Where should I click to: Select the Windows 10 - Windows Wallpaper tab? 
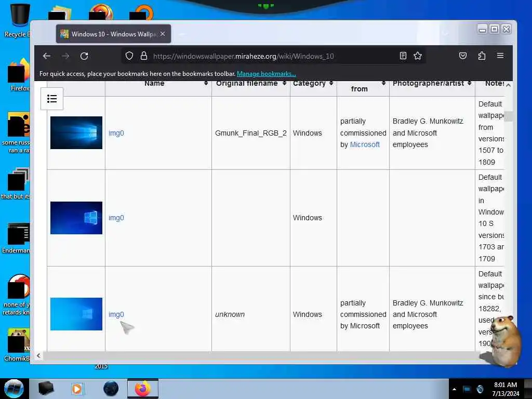[x=113, y=34]
